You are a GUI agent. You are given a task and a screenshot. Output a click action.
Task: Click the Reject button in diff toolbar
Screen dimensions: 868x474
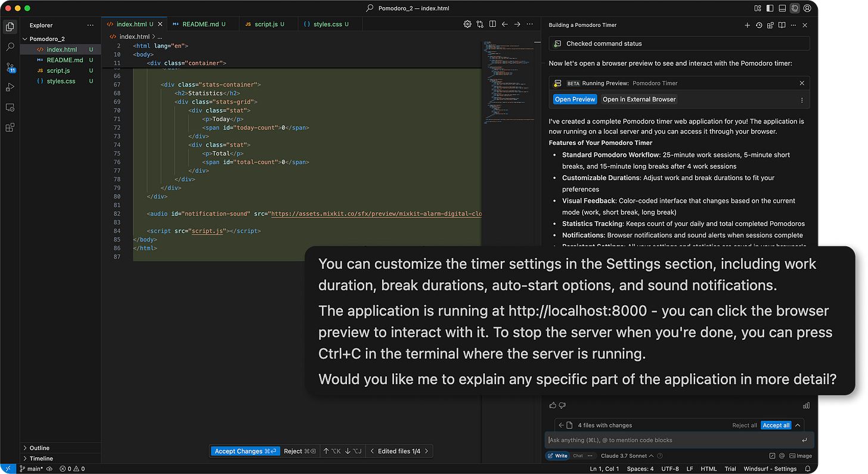pyautogui.click(x=300, y=451)
